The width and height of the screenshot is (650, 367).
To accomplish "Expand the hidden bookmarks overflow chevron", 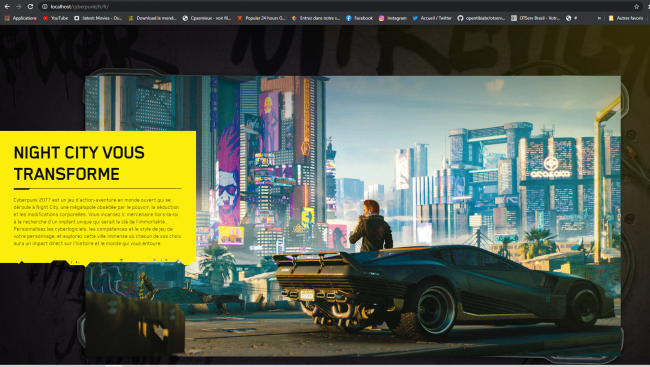I will (599, 18).
